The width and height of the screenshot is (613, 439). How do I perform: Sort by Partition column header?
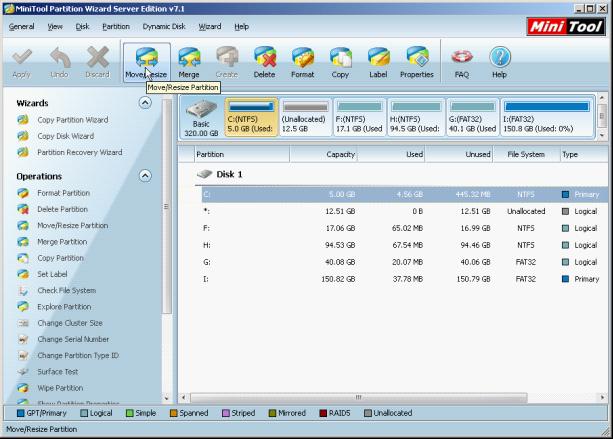coord(242,154)
